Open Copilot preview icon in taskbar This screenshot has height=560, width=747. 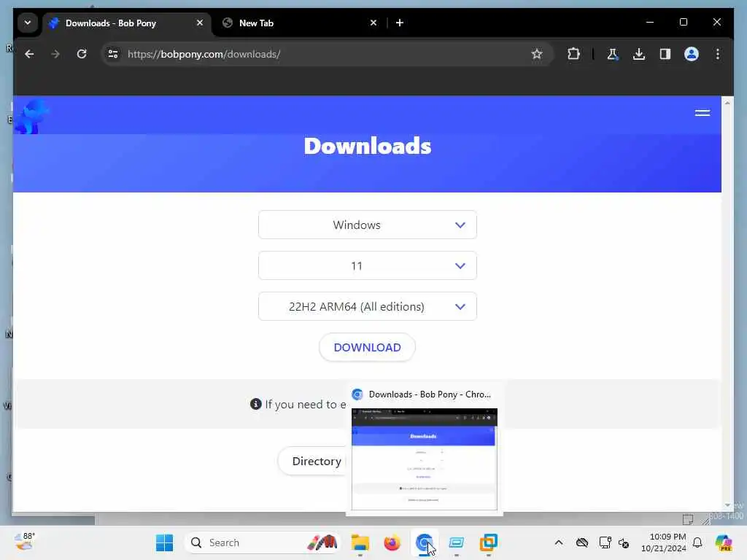(x=723, y=542)
